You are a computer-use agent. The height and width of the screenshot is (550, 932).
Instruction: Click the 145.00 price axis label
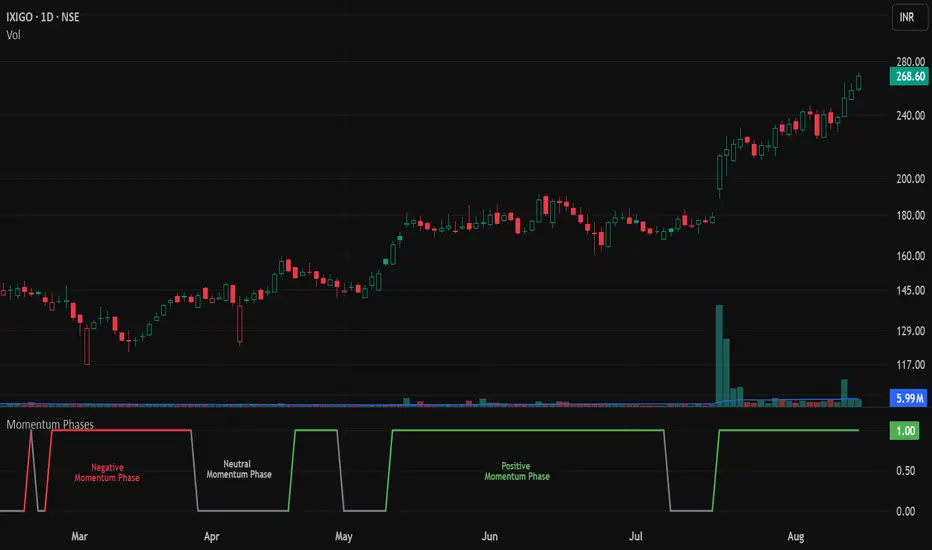coord(910,290)
